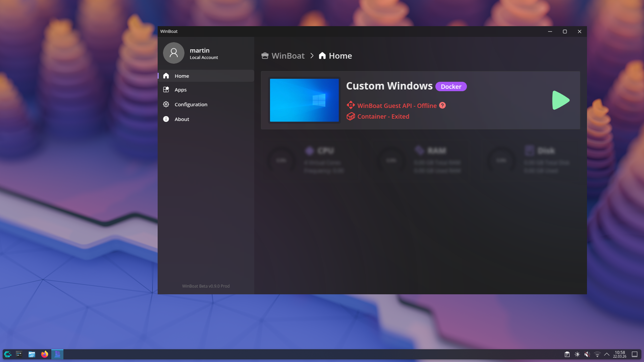Click the Guest API offline help question mark
Viewport: 644px width, 362px height.
pos(442,105)
